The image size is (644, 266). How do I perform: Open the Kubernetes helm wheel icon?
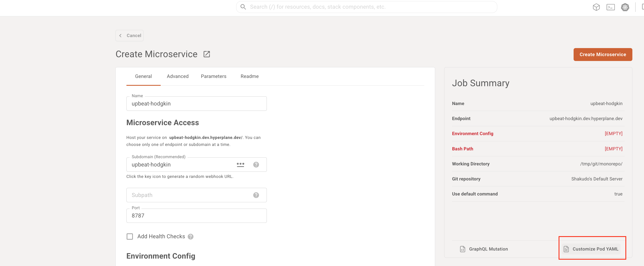(x=625, y=7)
